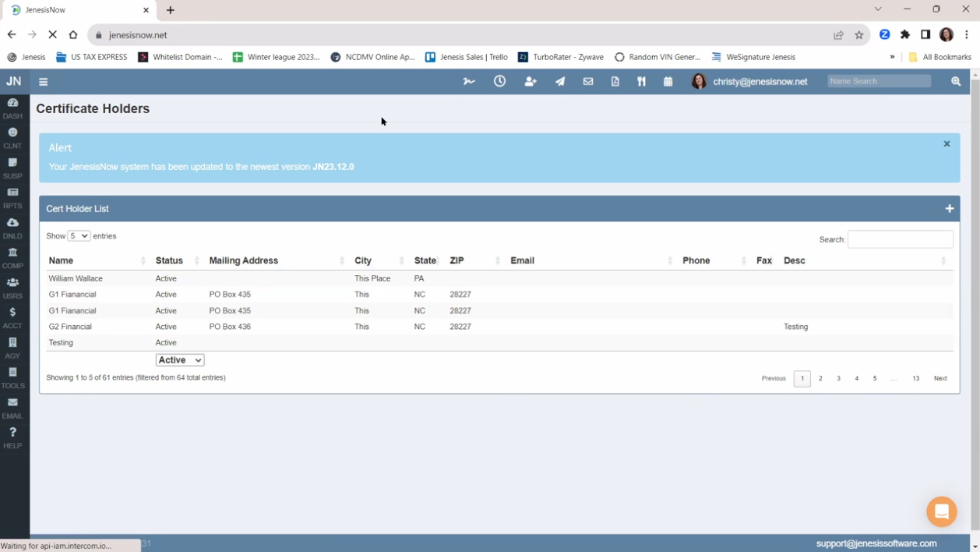Click the Next pagination button
Screen dimensions: 980x552
940,378
